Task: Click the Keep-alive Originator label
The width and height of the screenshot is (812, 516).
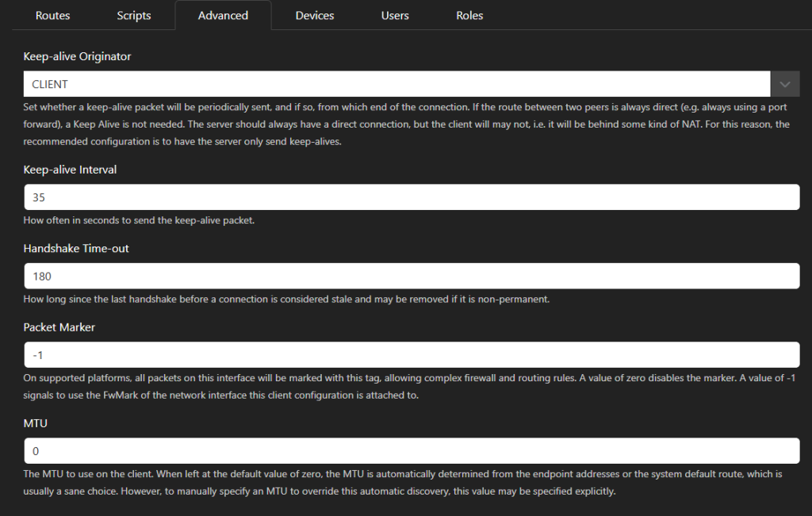Action: click(x=77, y=56)
